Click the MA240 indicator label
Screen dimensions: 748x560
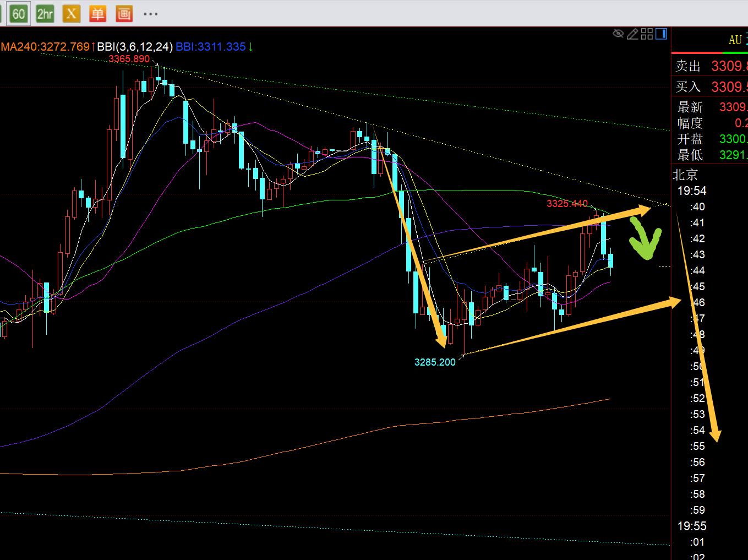tap(45, 47)
